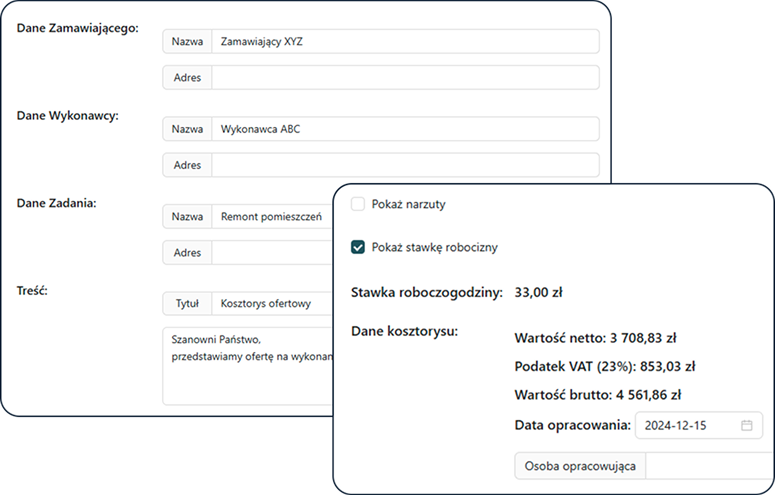Click the 'Pokaż narzuty' label text
This screenshot has width=775, height=495.
408,204
